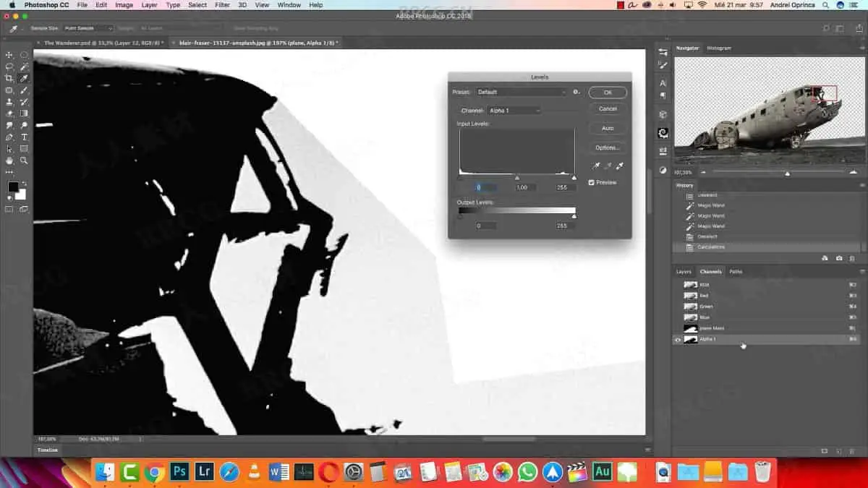This screenshot has height=488, width=868.
Task: Click the Navigator plane thumbnail preview
Action: pyautogui.click(x=768, y=111)
